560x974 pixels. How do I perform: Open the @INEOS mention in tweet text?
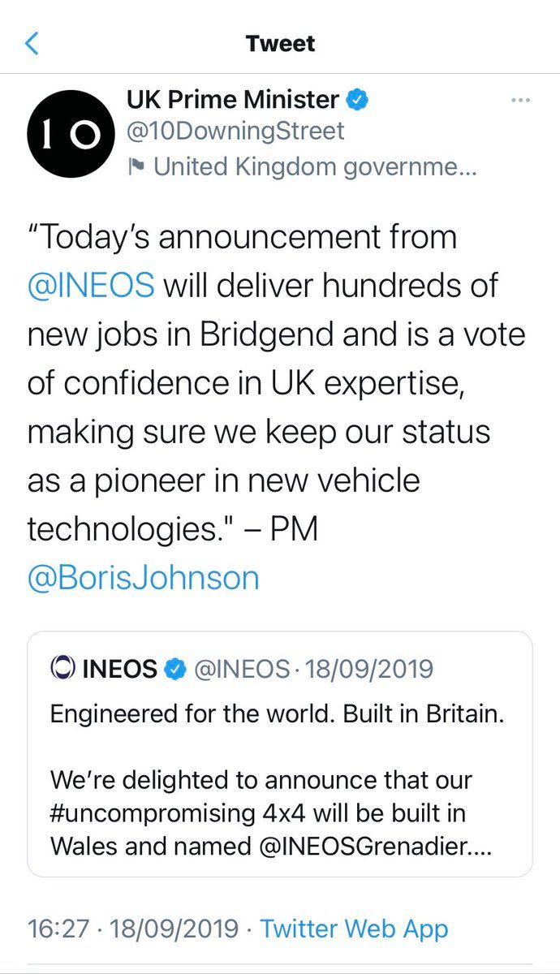click(90, 287)
